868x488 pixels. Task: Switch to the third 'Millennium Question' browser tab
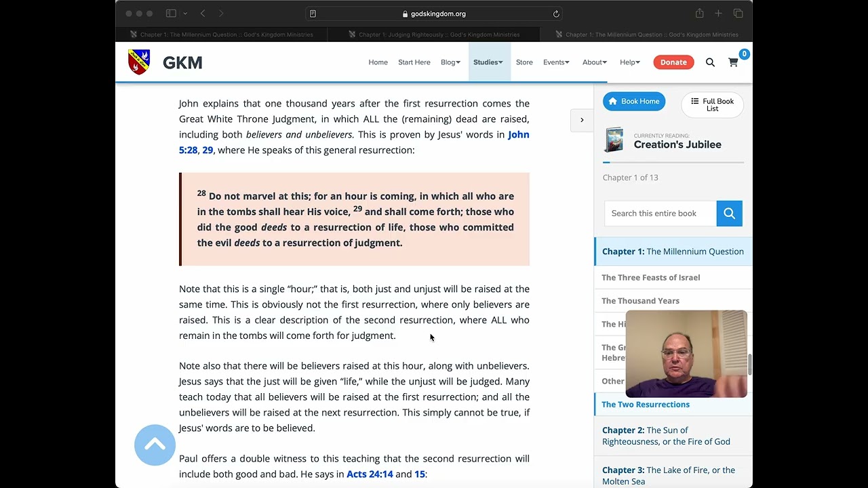coord(646,35)
